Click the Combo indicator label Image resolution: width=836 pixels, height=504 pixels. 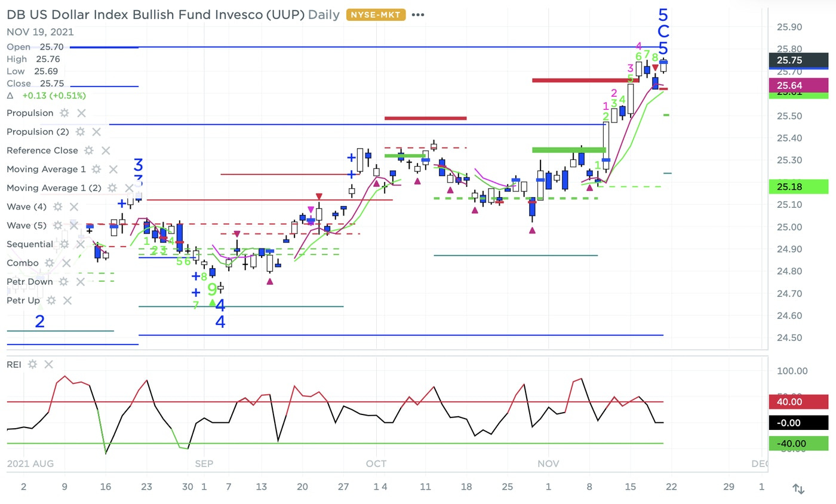[23, 263]
